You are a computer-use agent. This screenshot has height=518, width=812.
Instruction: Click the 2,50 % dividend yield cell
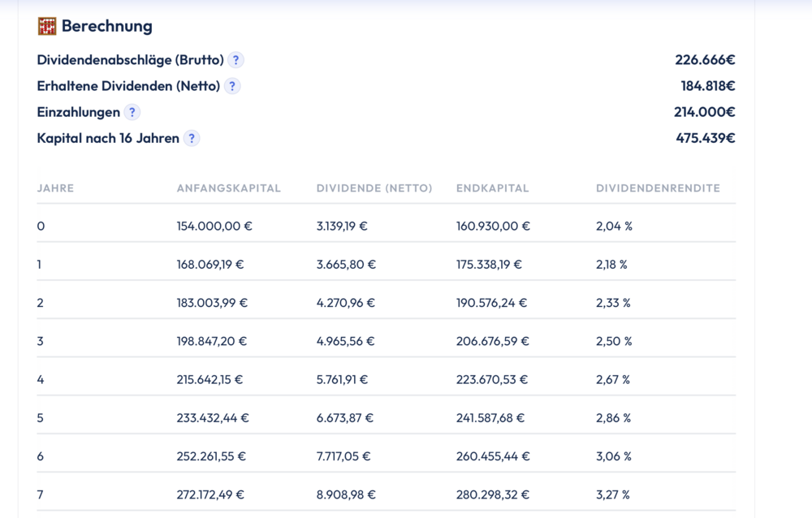(614, 341)
